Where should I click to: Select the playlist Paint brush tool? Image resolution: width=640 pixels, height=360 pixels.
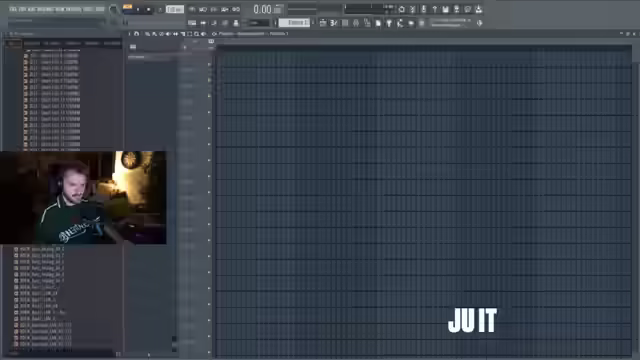click(x=154, y=34)
